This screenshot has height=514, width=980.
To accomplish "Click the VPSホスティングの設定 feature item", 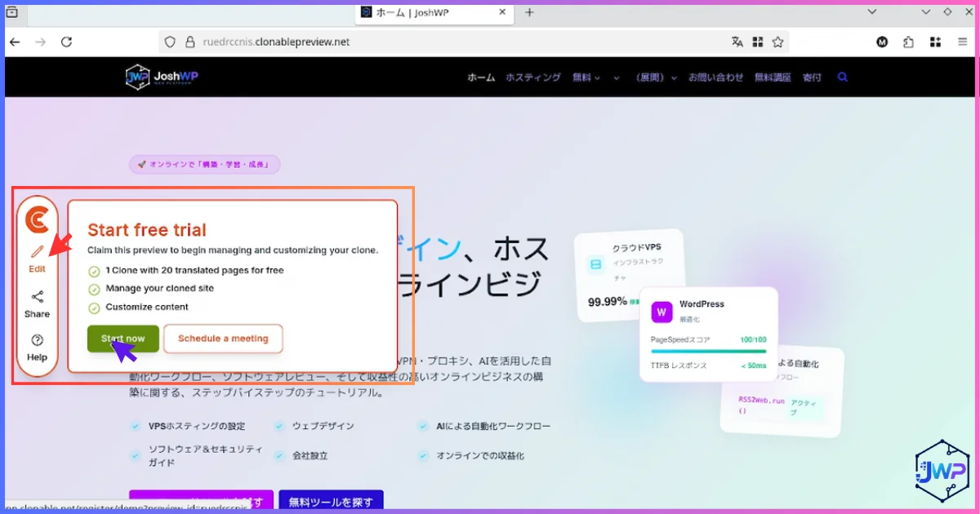I will point(188,426).
